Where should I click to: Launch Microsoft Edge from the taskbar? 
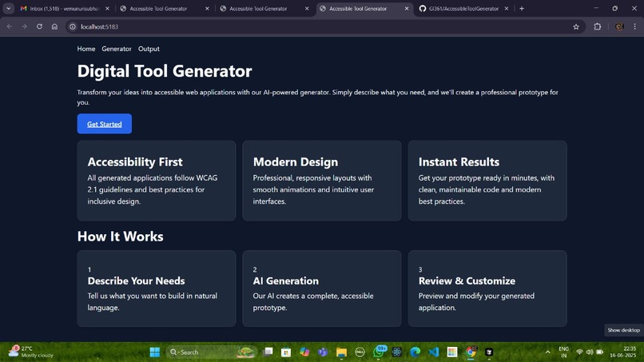pos(415,352)
